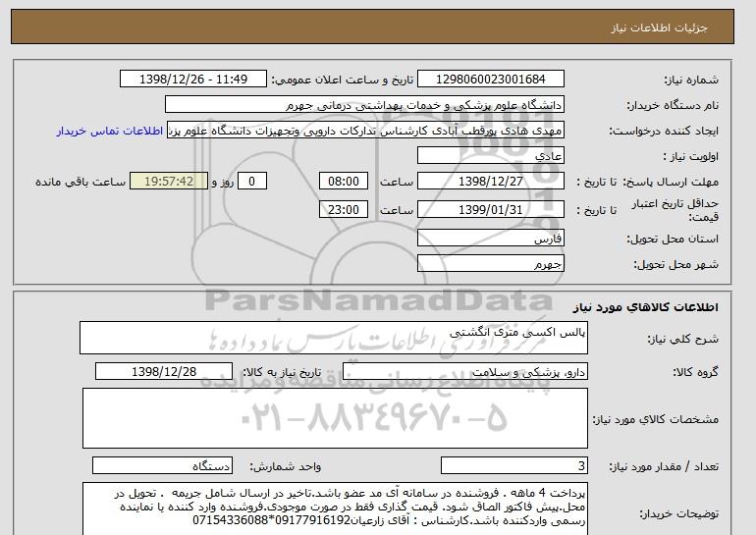Select the response deadline time 08:00

tap(344, 182)
